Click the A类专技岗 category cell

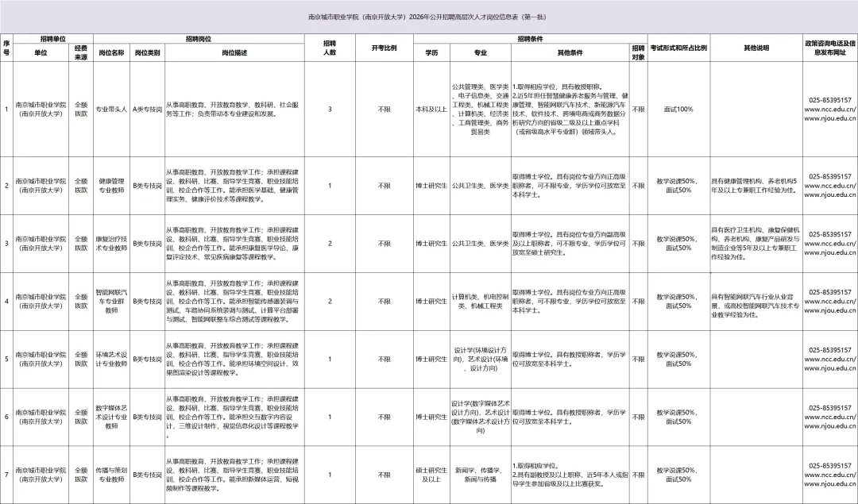(x=147, y=110)
